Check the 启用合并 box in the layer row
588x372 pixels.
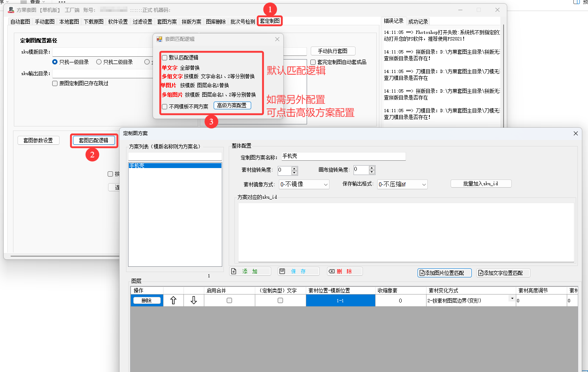(229, 301)
